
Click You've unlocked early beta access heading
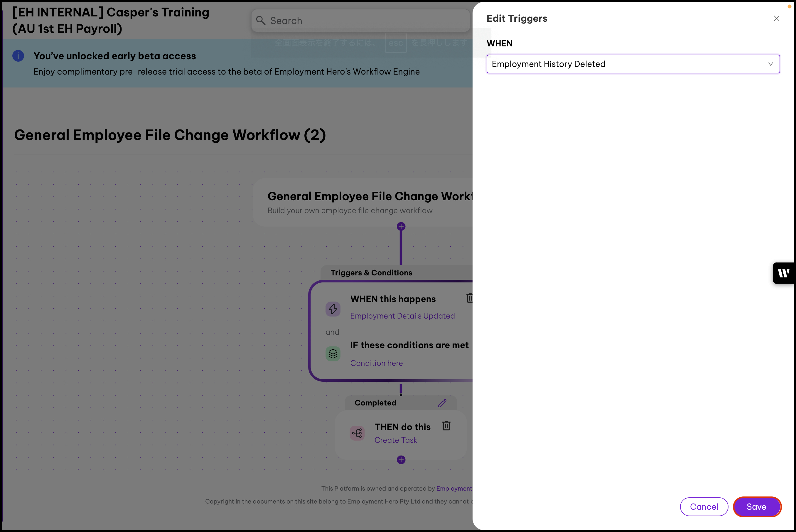coord(115,56)
